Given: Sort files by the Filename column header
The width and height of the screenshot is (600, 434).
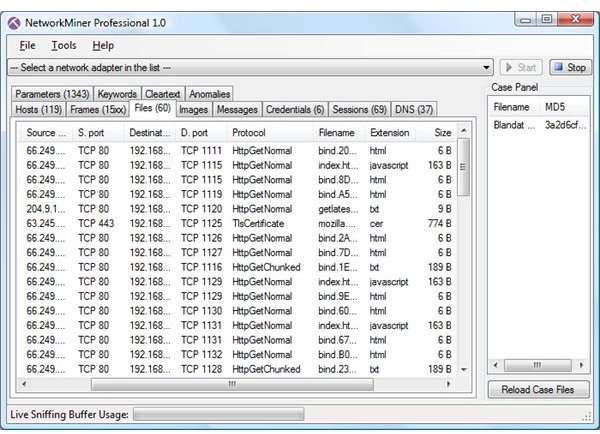Looking at the screenshot, I should pyautogui.click(x=339, y=133).
